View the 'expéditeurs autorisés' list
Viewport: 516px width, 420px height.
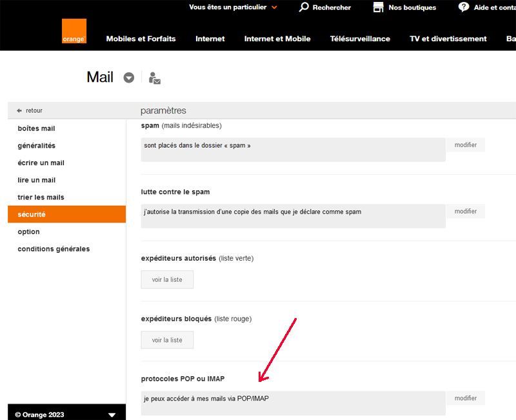click(167, 280)
